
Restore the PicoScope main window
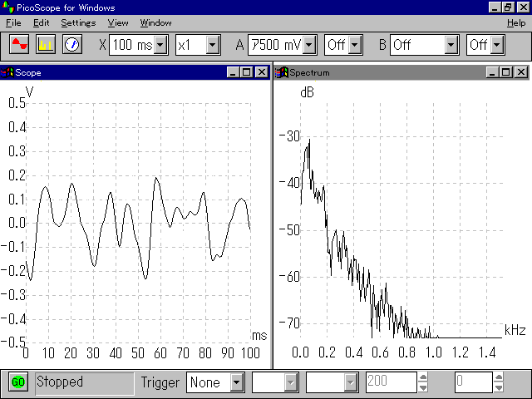(508, 7)
